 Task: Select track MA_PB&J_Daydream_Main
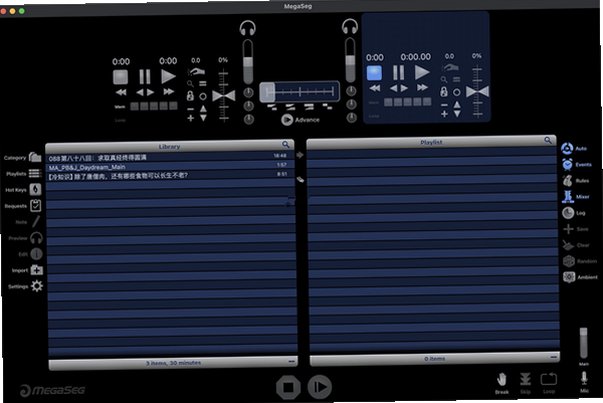pos(170,166)
